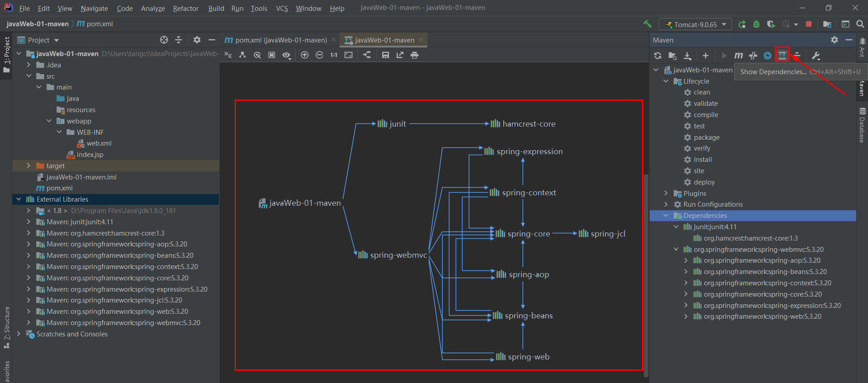Open the Analyze menu
This screenshot has height=383, width=868.
point(153,8)
